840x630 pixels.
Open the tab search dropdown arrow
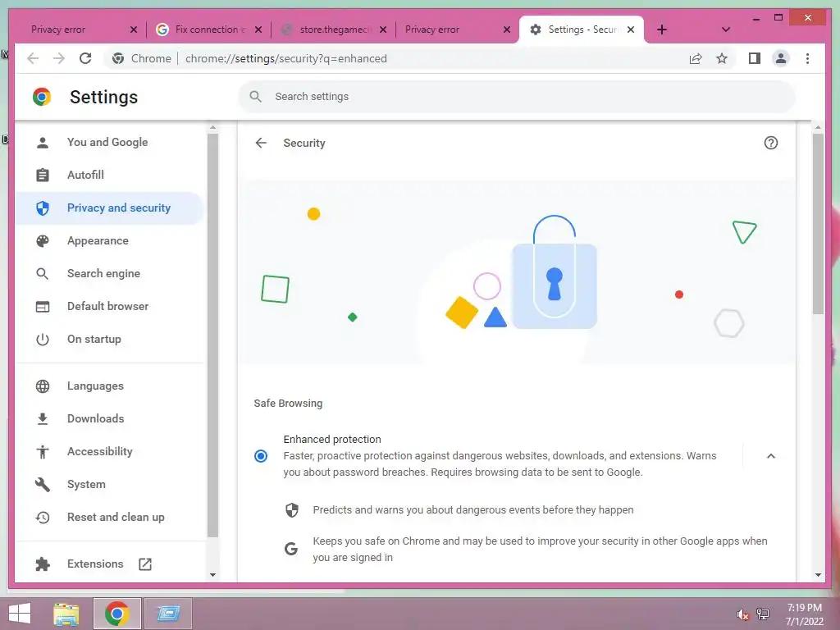[725, 30]
